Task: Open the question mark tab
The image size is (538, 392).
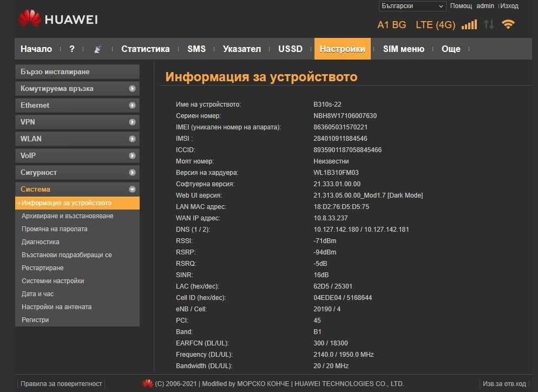Action: pos(71,49)
